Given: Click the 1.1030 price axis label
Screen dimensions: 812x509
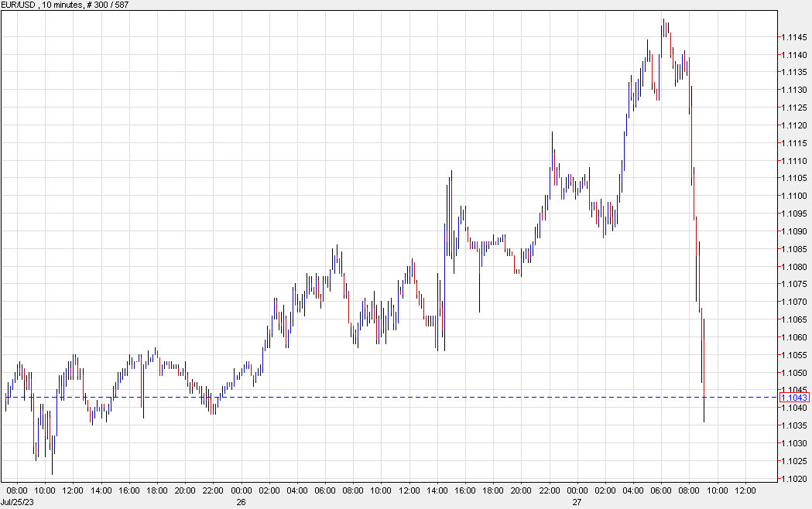Looking at the screenshot, I should point(794,443).
